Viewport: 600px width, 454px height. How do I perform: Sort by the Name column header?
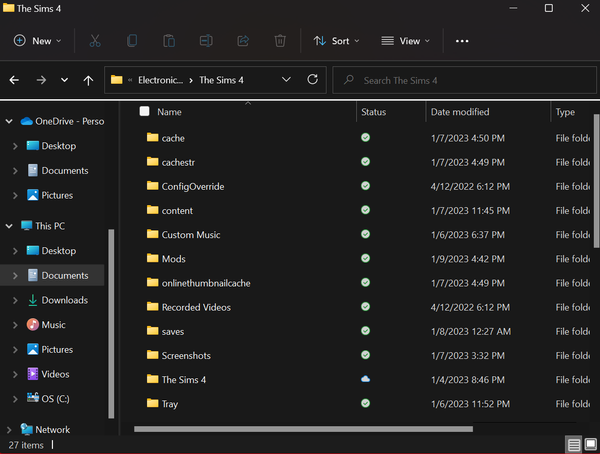[170, 112]
